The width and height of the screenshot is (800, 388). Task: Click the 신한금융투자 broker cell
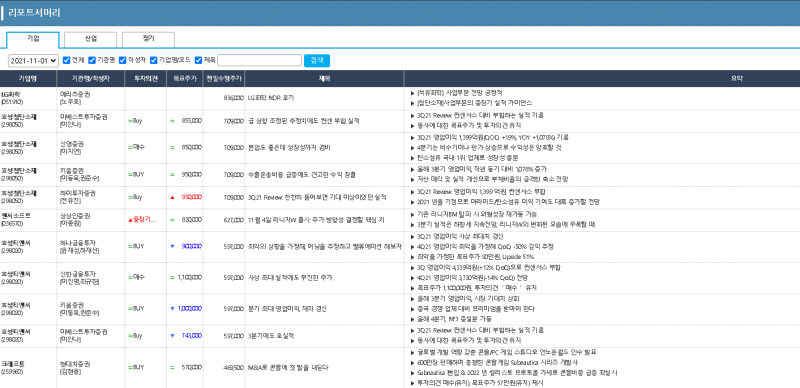[x=90, y=277]
